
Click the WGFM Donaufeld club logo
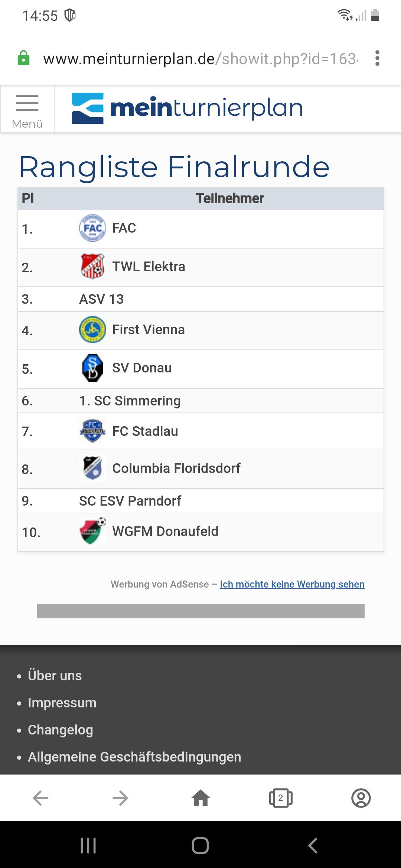pyautogui.click(x=92, y=531)
